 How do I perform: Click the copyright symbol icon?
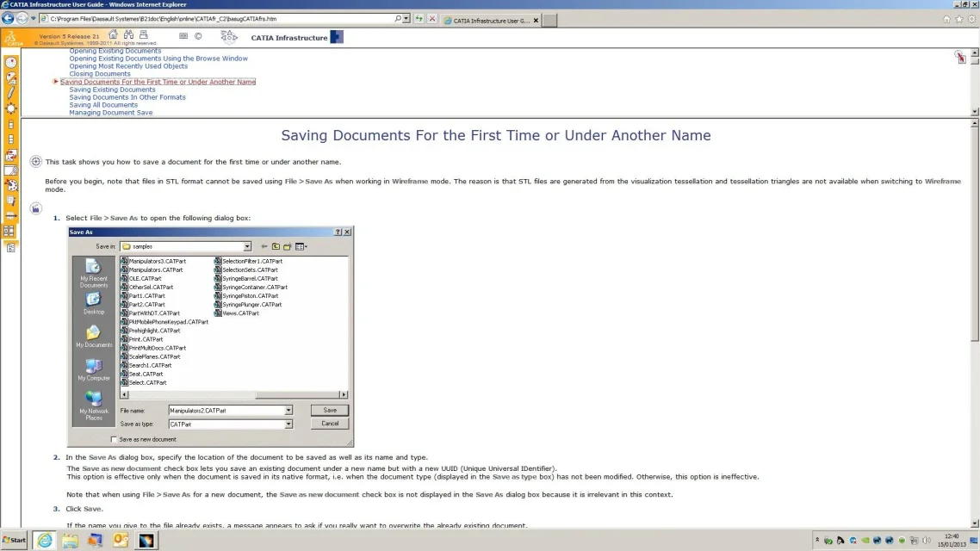[x=198, y=36]
